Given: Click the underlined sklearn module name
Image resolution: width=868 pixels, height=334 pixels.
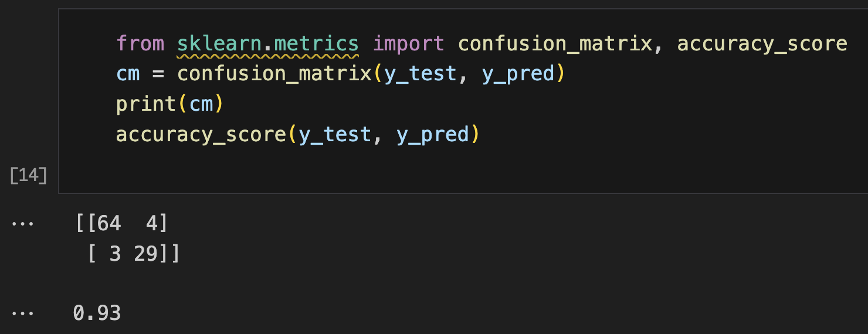Looking at the screenshot, I should 219,43.
